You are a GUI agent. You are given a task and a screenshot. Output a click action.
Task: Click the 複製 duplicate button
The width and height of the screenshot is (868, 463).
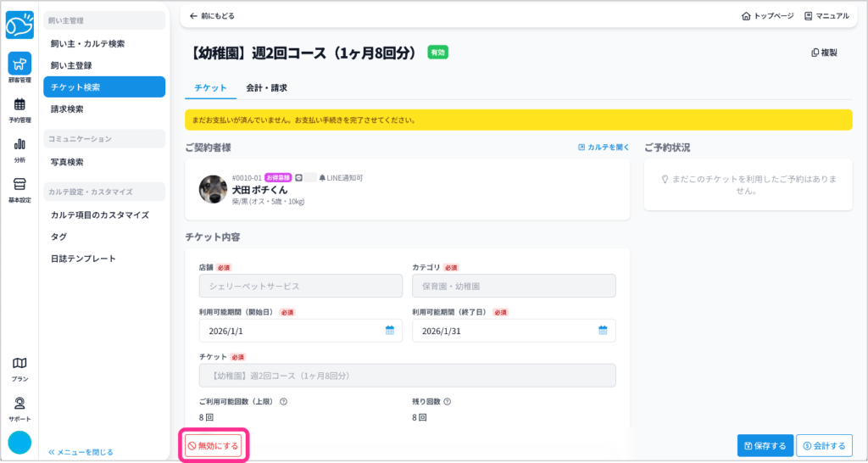824,53
